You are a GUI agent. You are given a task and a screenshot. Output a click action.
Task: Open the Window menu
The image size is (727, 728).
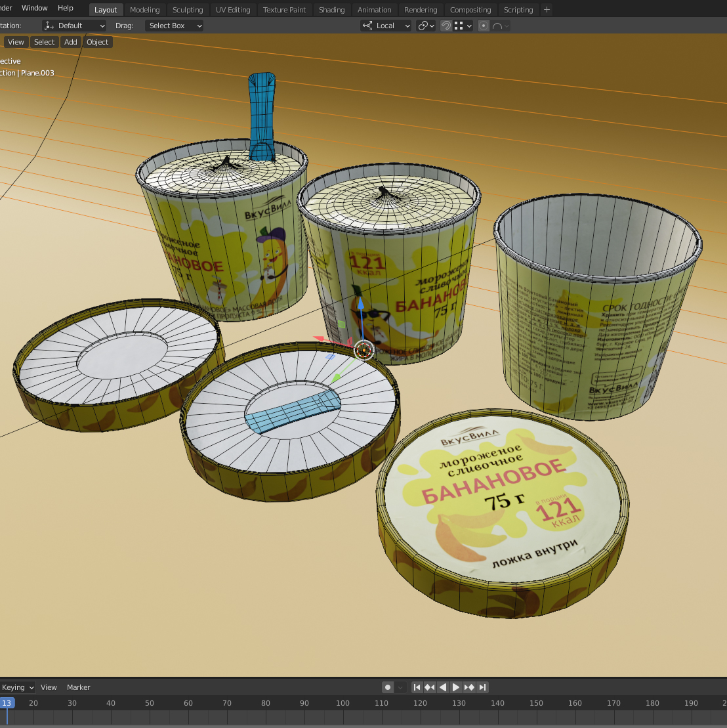point(34,8)
